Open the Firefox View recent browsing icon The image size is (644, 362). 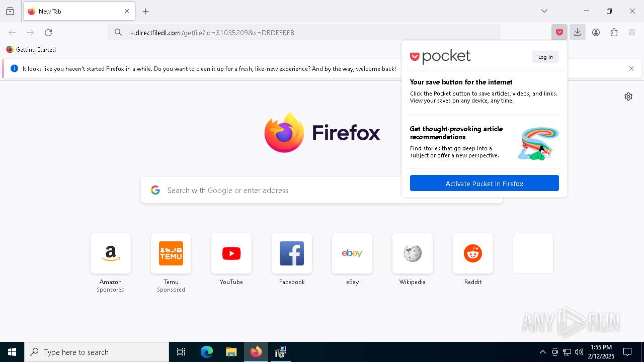10,11
